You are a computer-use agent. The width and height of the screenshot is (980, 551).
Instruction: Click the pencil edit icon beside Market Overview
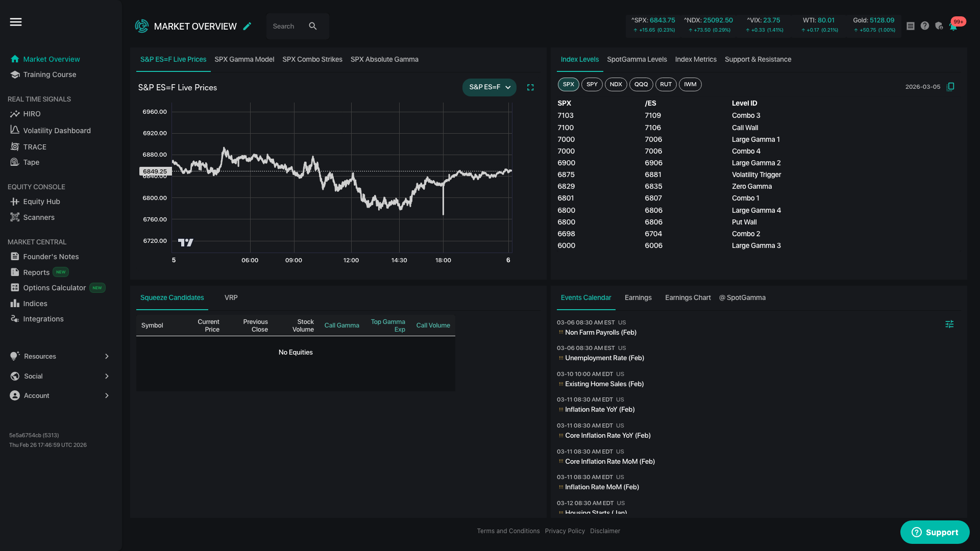coord(248,27)
